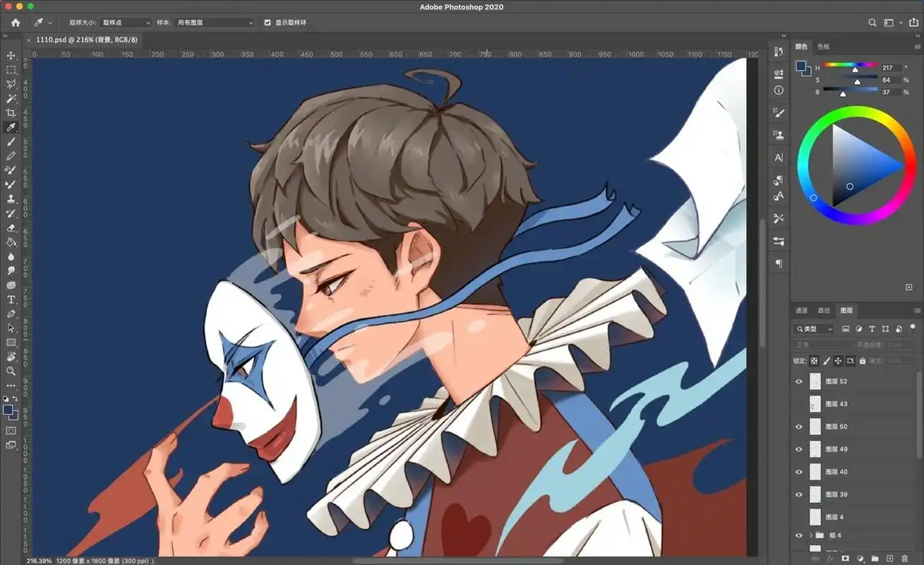Click the search icon at top right
Viewport: 924px width, 565px height.
pyautogui.click(x=872, y=23)
